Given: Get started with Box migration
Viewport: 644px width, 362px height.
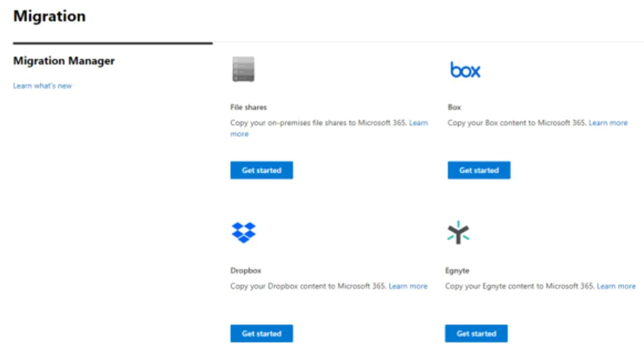Looking at the screenshot, I should (479, 170).
